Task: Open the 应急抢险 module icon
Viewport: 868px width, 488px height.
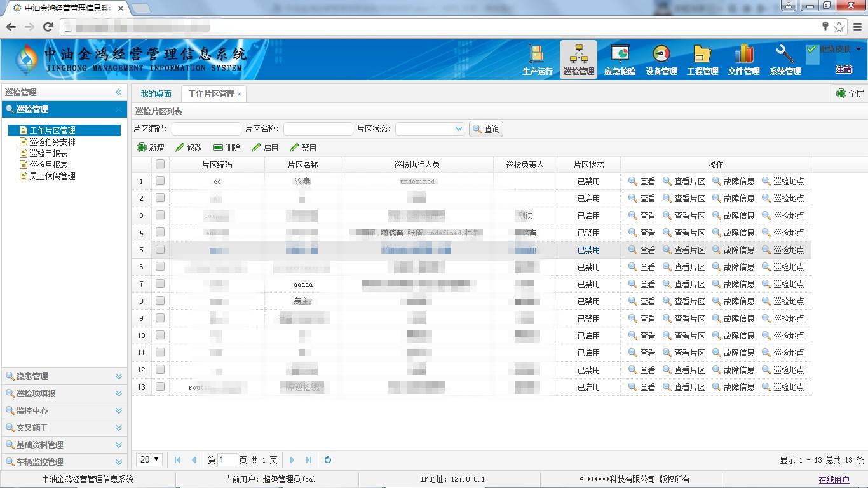Action: coord(620,55)
